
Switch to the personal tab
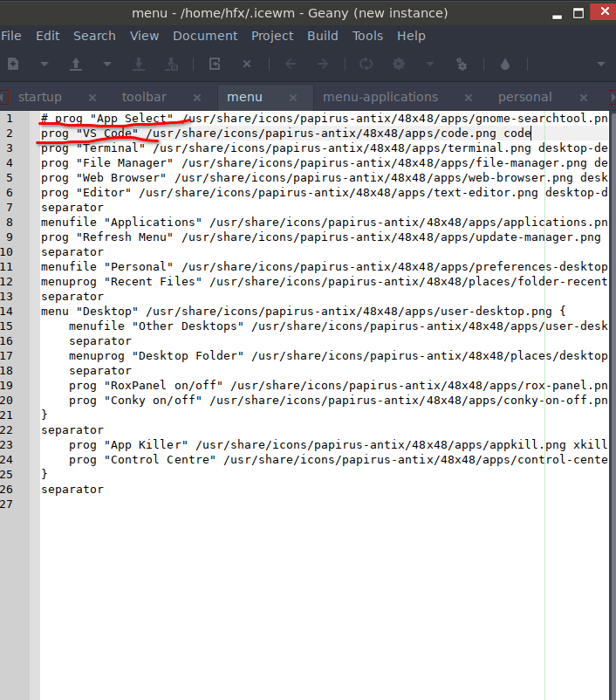coord(525,97)
